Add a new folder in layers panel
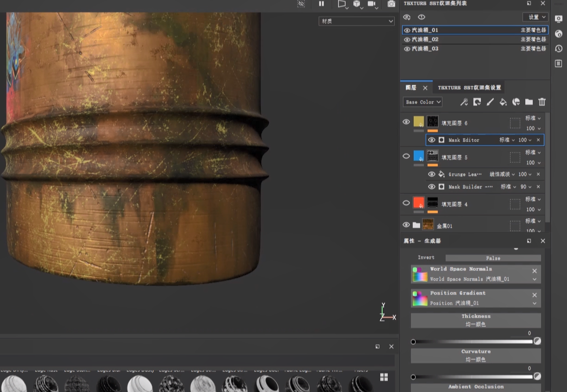Screen dimensions: 567x392 click(529, 102)
